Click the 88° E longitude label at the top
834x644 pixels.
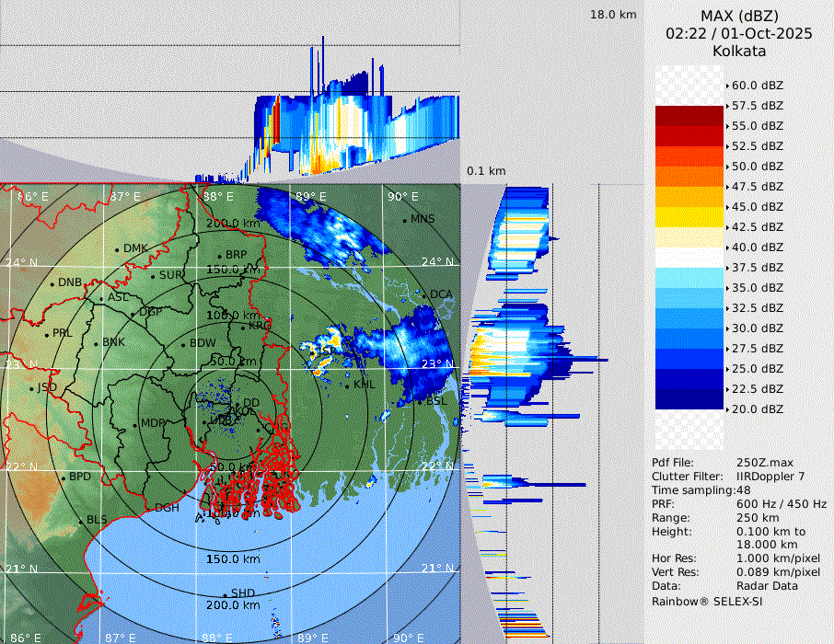[x=217, y=196]
